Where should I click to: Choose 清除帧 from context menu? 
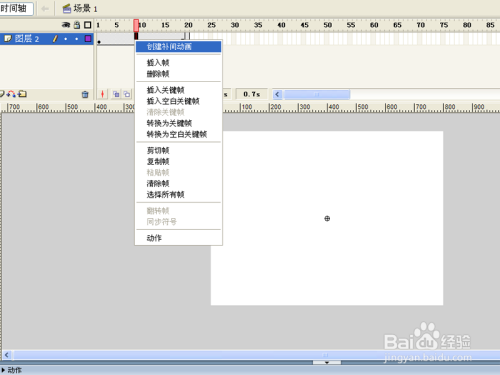[x=178, y=183]
